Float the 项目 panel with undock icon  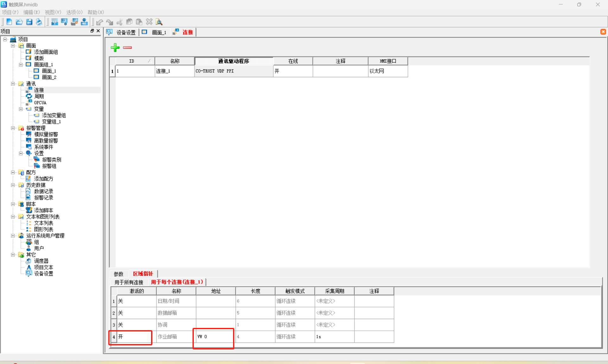coord(92,31)
